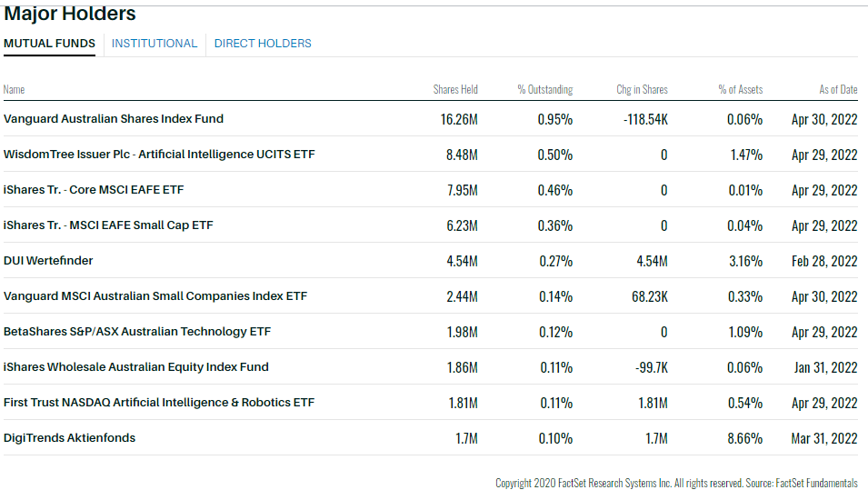Screen dimensions: 868x490
Task: Open the Direct Holders tab
Action: coord(263,44)
